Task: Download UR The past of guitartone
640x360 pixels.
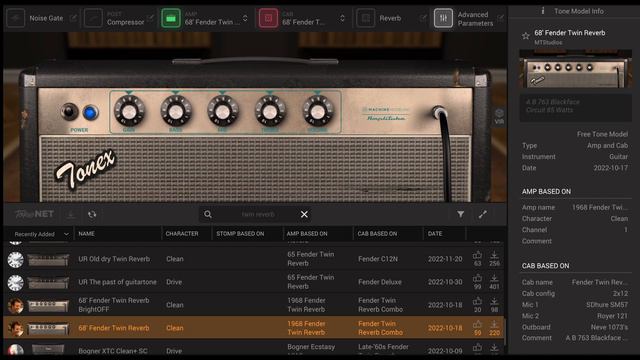Action: pos(494,278)
